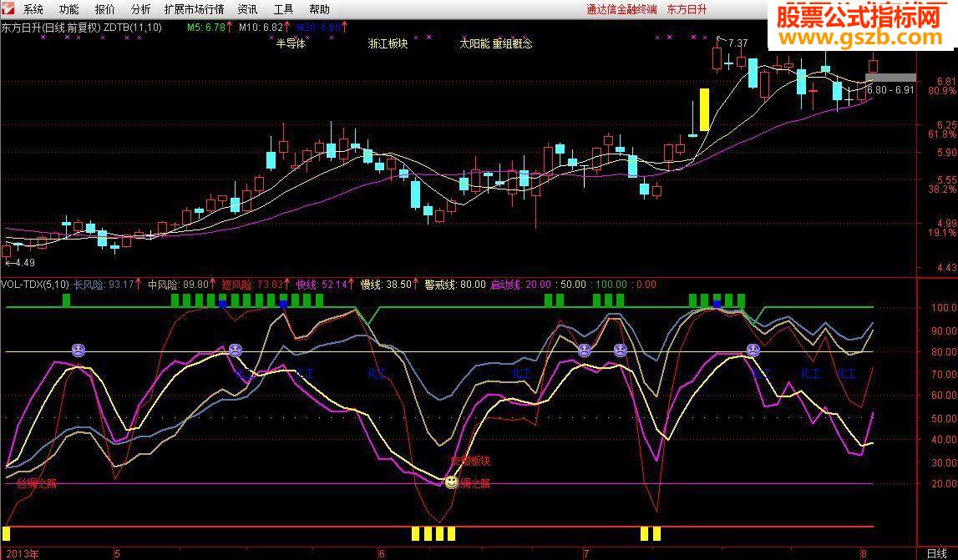This screenshot has width=958, height=560.
Task: Click the 日线 period label at bottom right
Action: [x=936, y=554]
